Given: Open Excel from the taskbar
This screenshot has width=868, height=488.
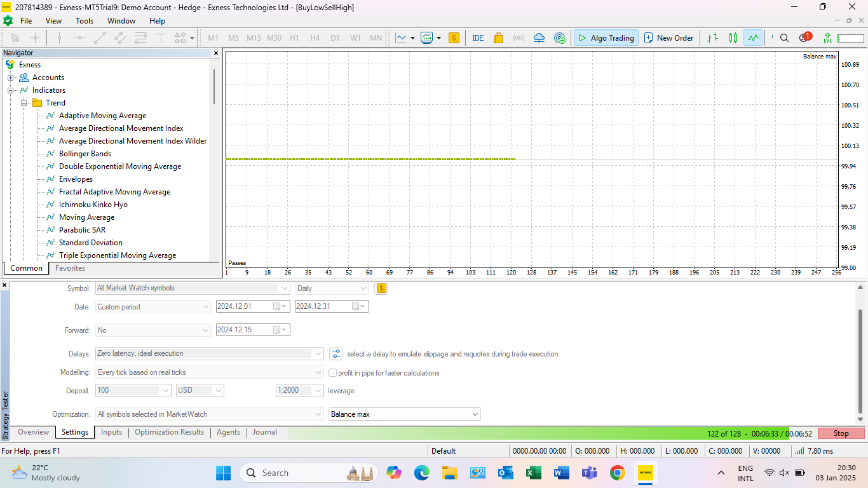Looking at the screenshot, I should coord(534,473).
